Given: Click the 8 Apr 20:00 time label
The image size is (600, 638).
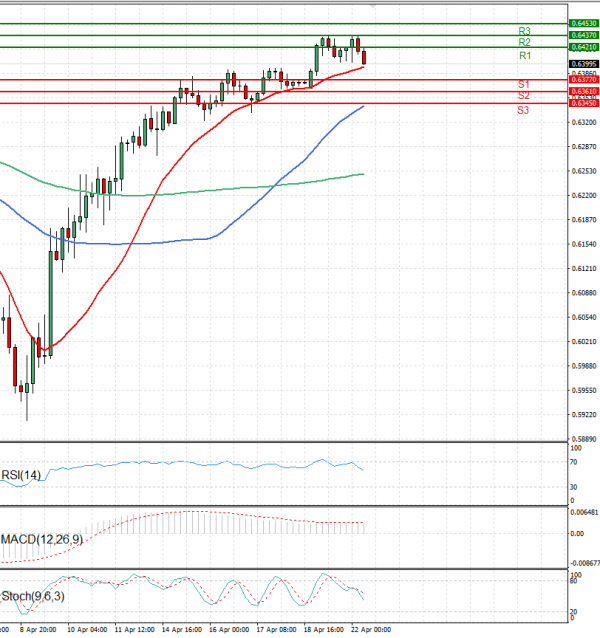Looking at the screenshot, I should coord(38,629).
